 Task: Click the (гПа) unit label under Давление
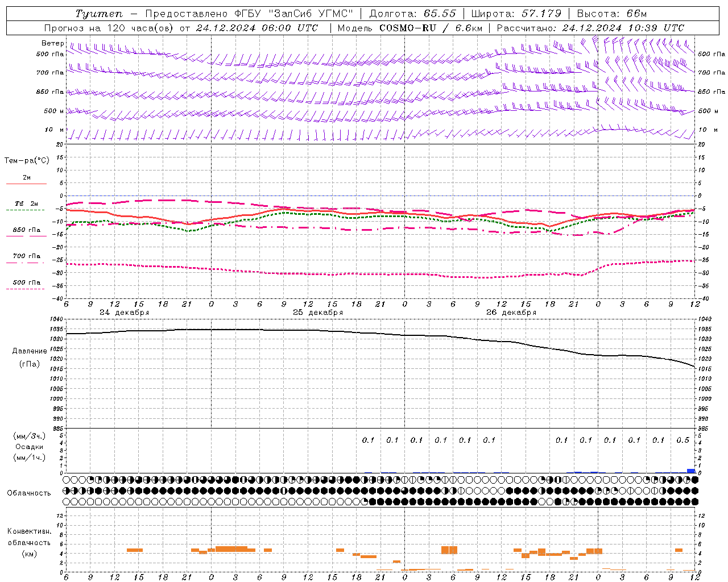30,364
